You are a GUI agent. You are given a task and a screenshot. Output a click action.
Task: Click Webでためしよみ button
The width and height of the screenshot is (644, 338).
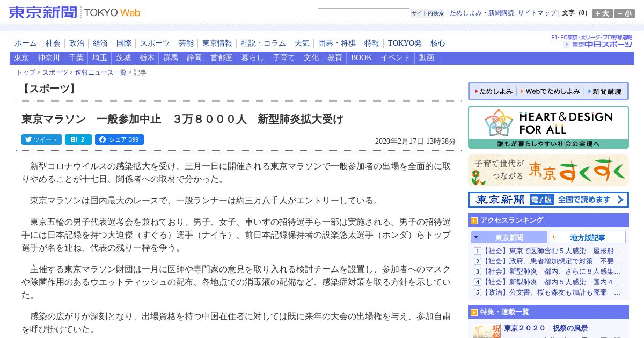coord(550,91)
